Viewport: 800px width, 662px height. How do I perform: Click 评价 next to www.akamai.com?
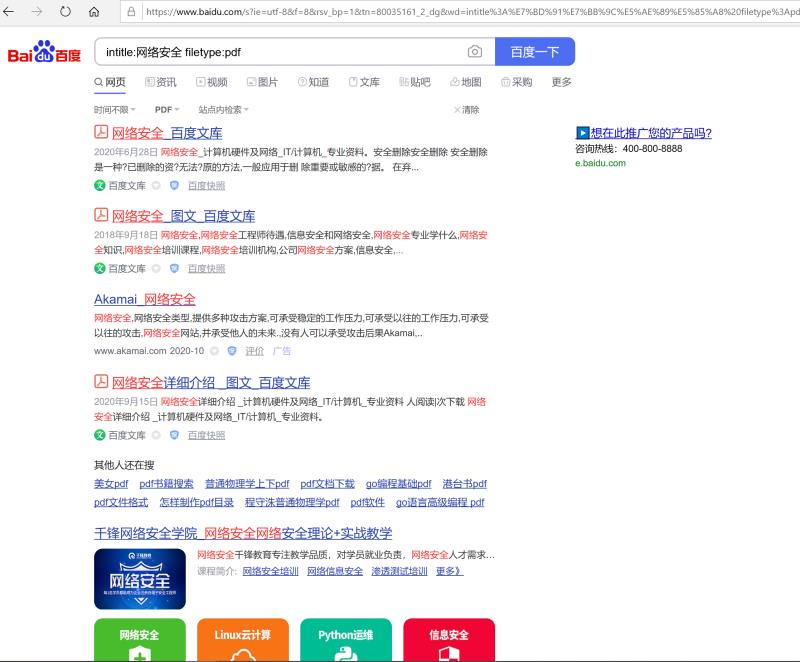pos(255,351)
